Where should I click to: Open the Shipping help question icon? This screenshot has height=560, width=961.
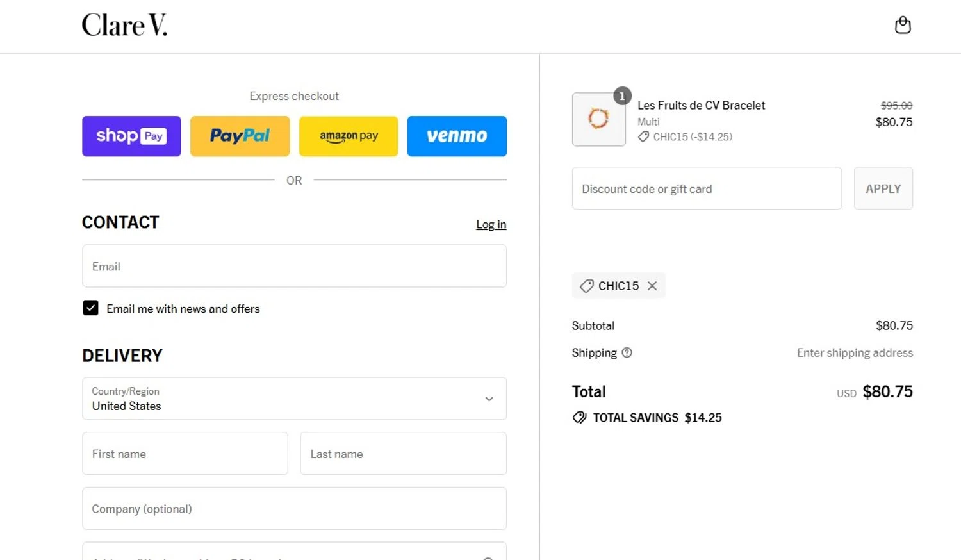(x=627, y=352)
